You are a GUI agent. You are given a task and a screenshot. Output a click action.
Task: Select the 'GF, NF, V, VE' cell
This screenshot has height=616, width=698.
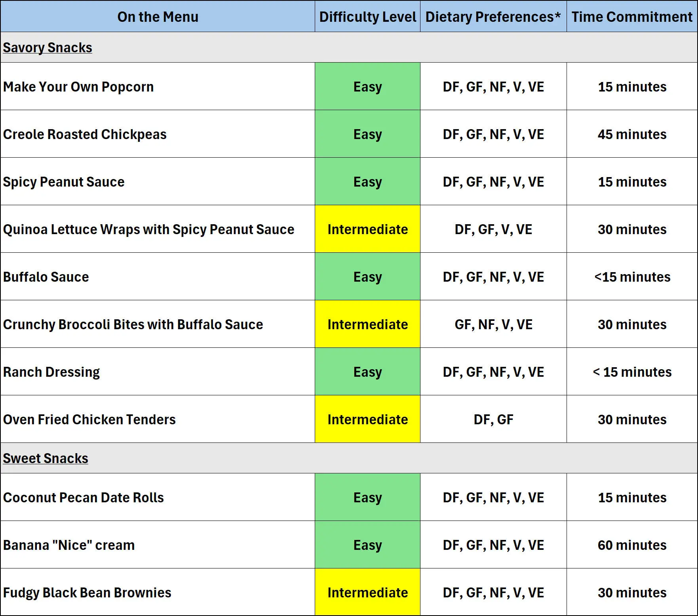coord(493,324)
